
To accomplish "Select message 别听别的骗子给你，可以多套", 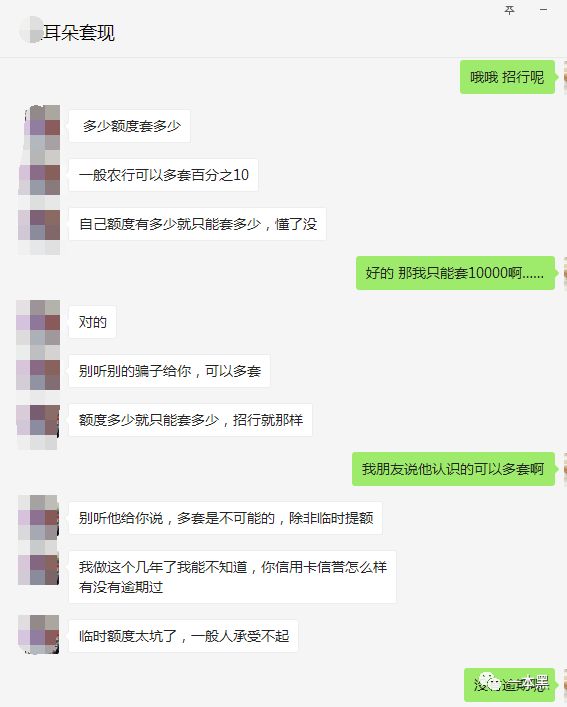I will pyautogui.click(x=169, y=371).
